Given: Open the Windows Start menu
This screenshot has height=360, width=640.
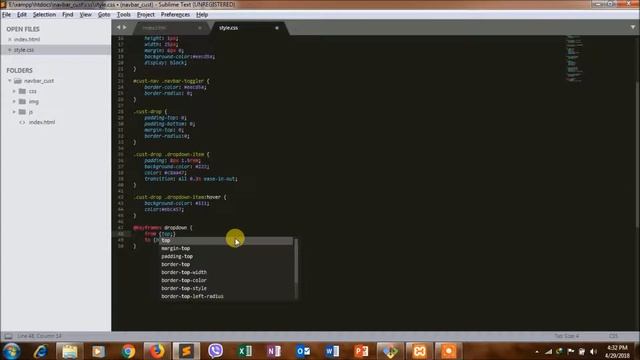Looking at the screenshot, I should (x=11, y=351).
